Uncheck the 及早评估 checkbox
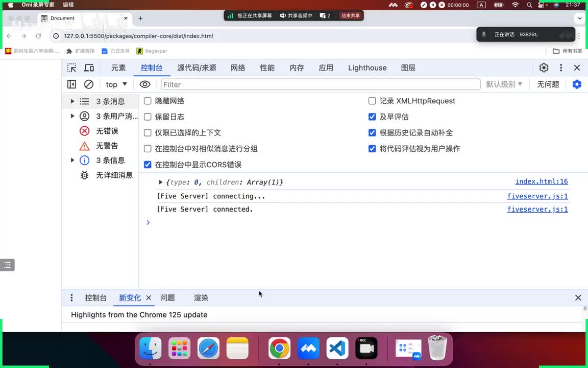588x368 pixels. pos(372,117)
